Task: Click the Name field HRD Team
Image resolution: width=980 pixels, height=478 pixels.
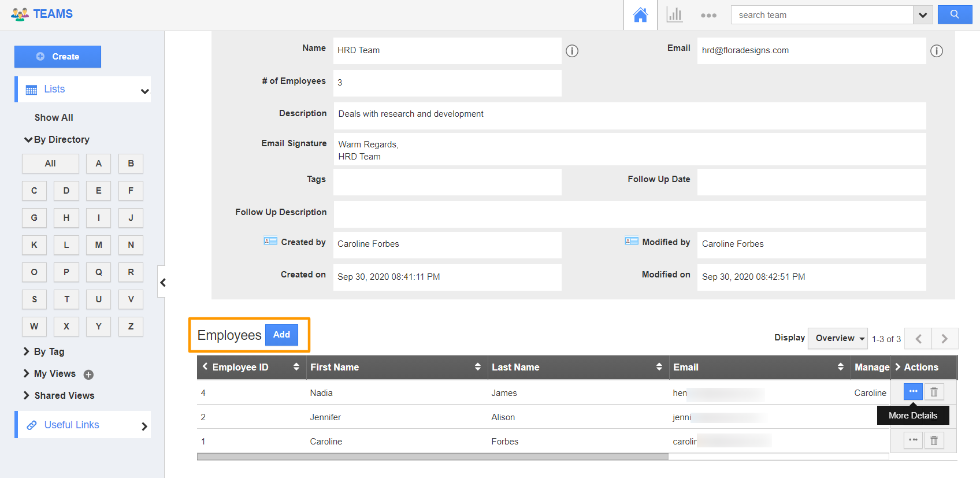Action: coord(447,51)
